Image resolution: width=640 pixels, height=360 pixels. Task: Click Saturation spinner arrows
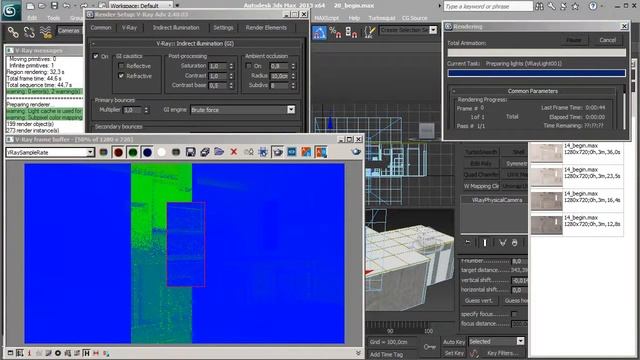(x=231, y=66)
